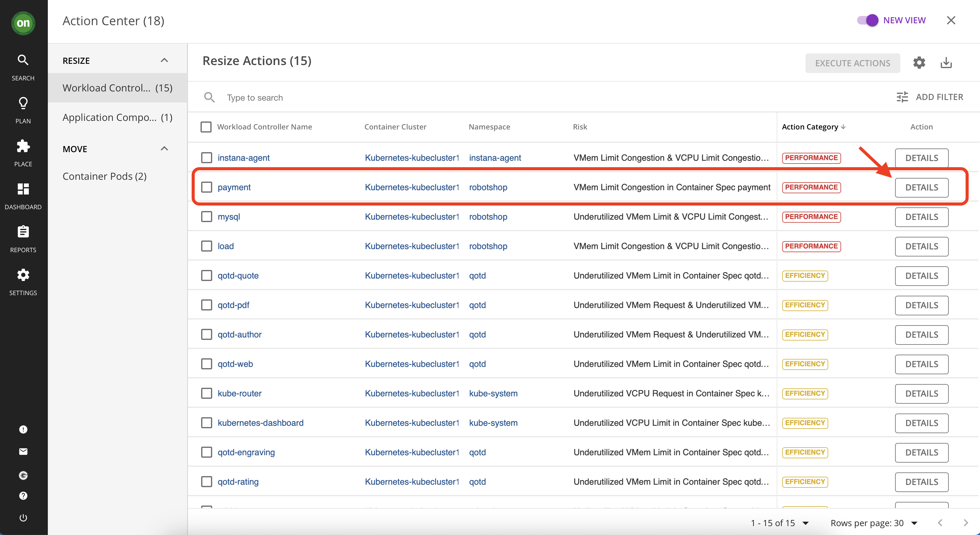Click the Turbonomic 'on' logo
This screenshot has height=535, width=980.
(23, 23)
